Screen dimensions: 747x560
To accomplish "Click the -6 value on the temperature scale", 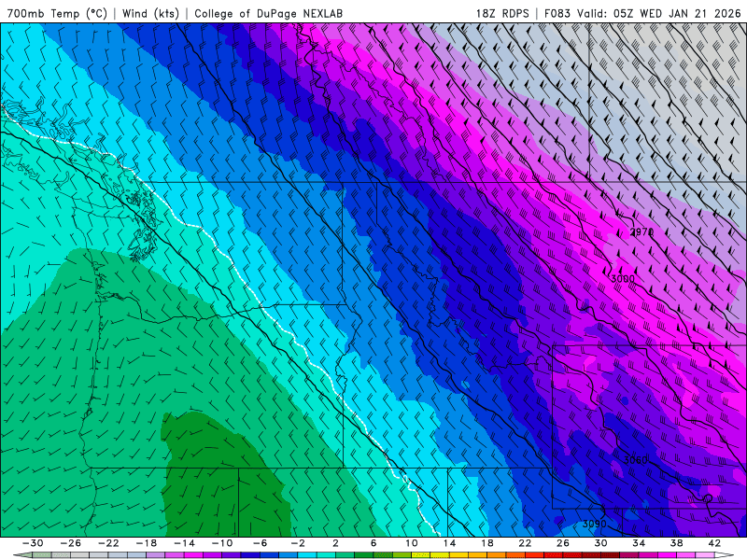I will tap(261, 543).
